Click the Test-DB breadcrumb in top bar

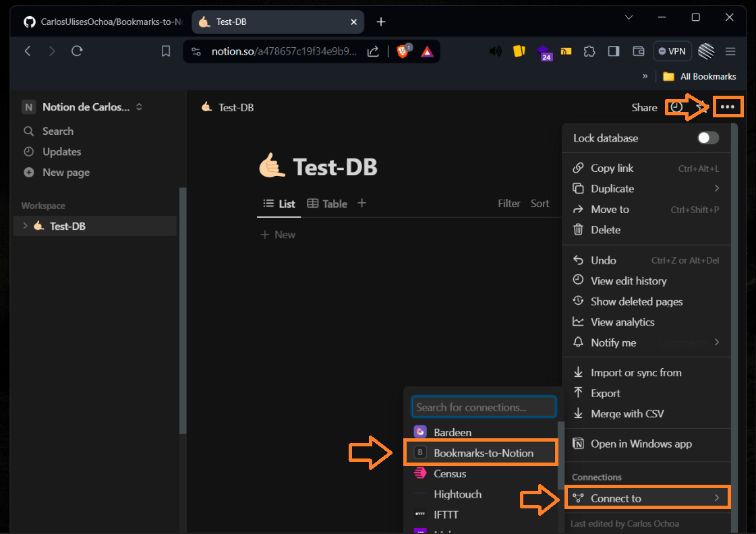click(228, 107)
